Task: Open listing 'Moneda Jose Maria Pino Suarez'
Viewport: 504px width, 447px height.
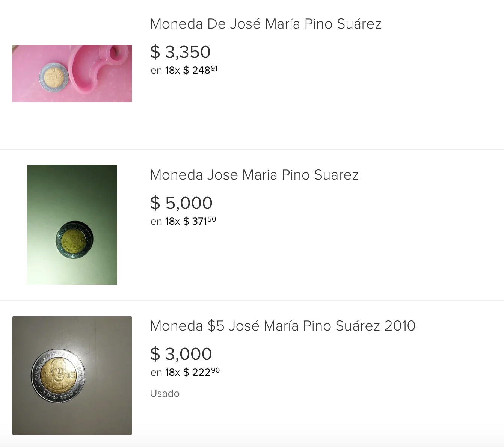Action: pyautogui.click(x=254, y=175)
